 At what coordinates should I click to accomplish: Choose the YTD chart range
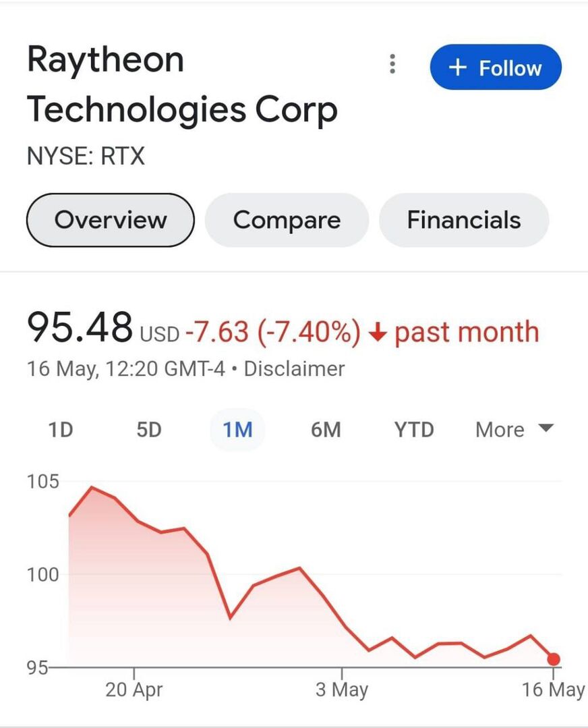(x=414, y=430)
